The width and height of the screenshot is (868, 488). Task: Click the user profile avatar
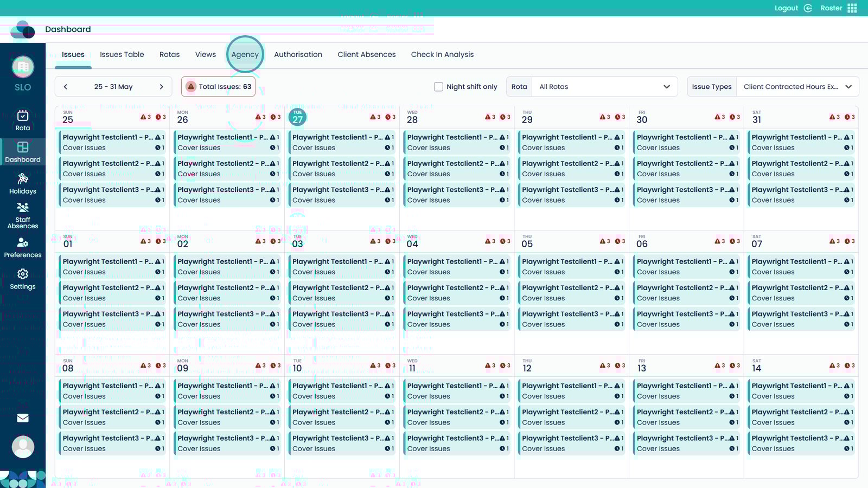[x=23, y=447]
